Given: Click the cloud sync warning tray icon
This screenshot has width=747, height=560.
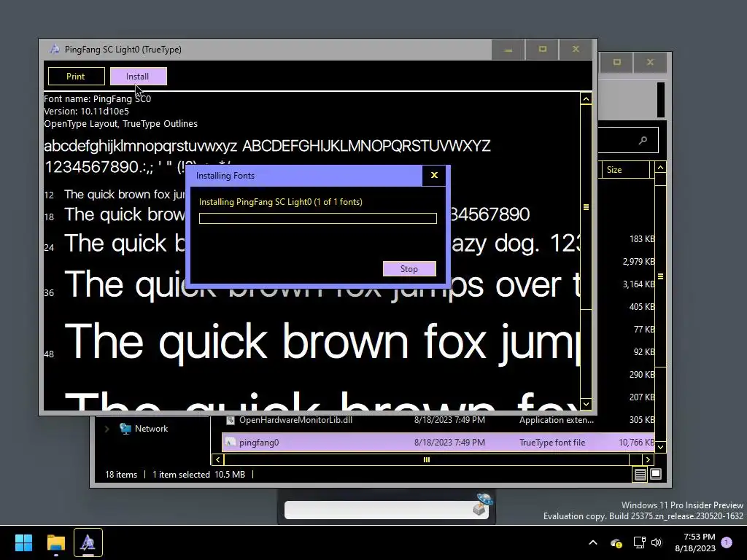Looking at the screenshot, I should click(x=616, y=542).
